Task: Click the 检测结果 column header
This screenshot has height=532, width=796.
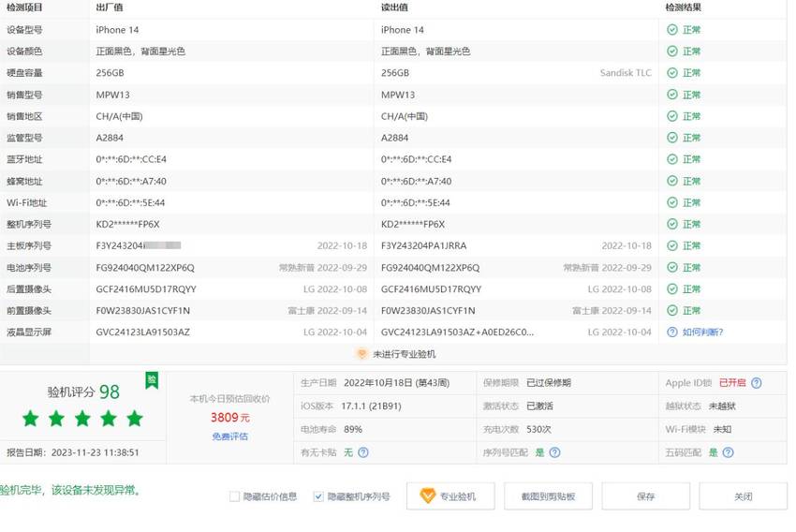Action: [x=684, y=7]
